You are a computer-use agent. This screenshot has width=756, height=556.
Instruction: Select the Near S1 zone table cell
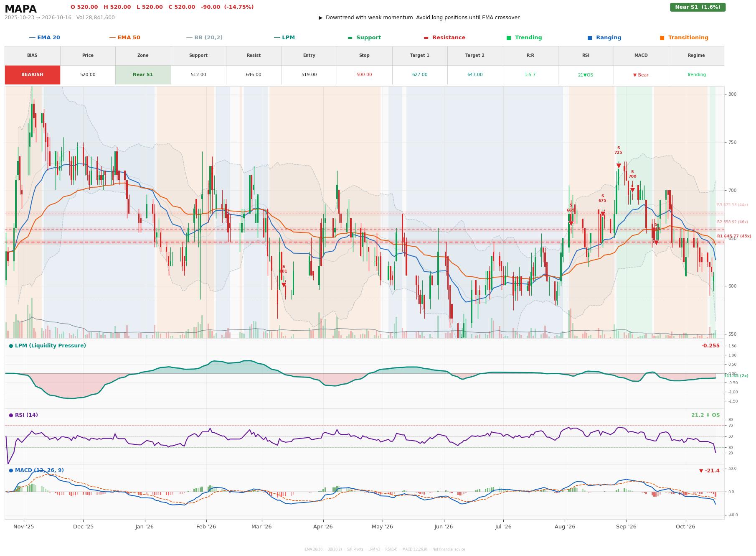[x=143, y=75]
